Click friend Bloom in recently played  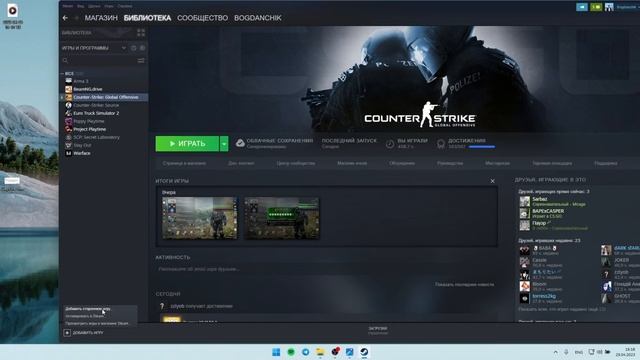tap(539, 284)
